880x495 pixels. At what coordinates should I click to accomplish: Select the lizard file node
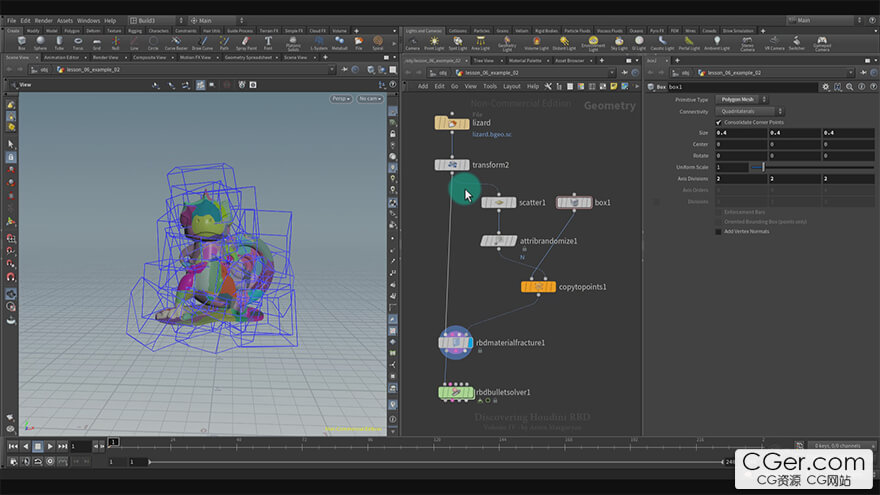452,123
